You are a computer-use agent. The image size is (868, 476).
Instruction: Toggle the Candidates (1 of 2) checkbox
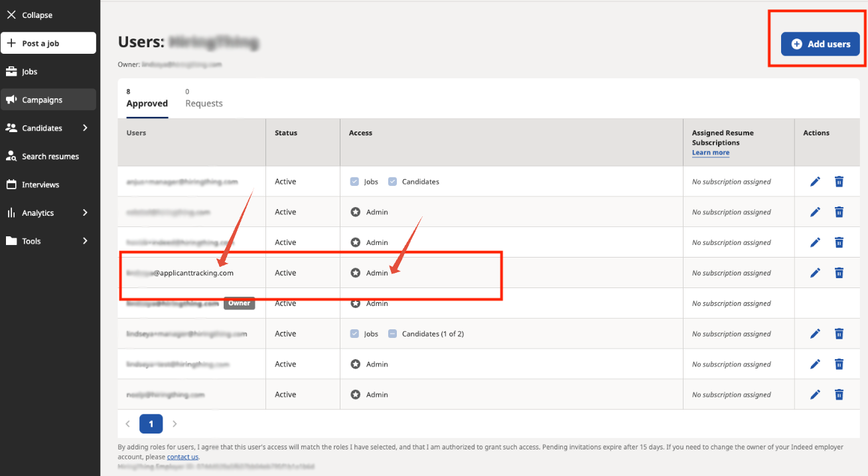392,333
